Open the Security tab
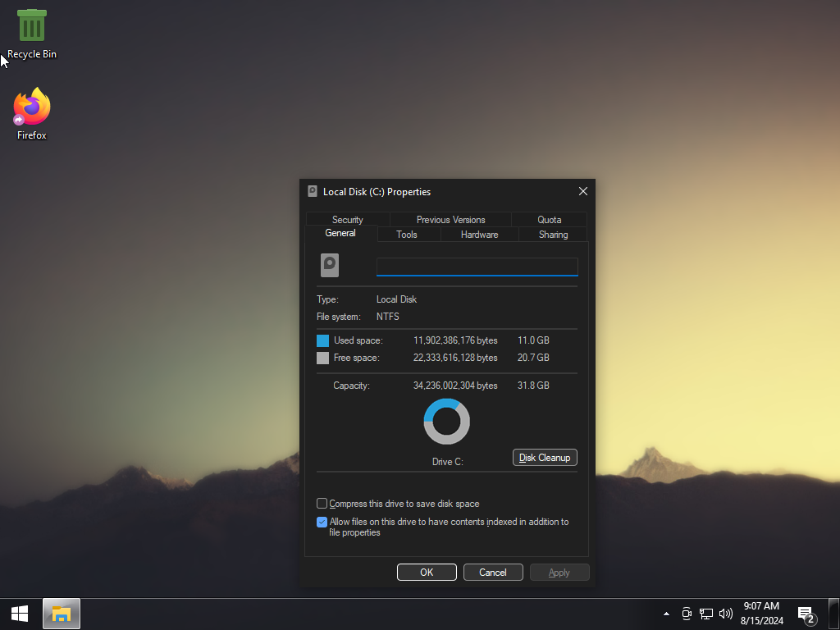Image resolution: width=840 pixels, height=630 pixels. 348,220
